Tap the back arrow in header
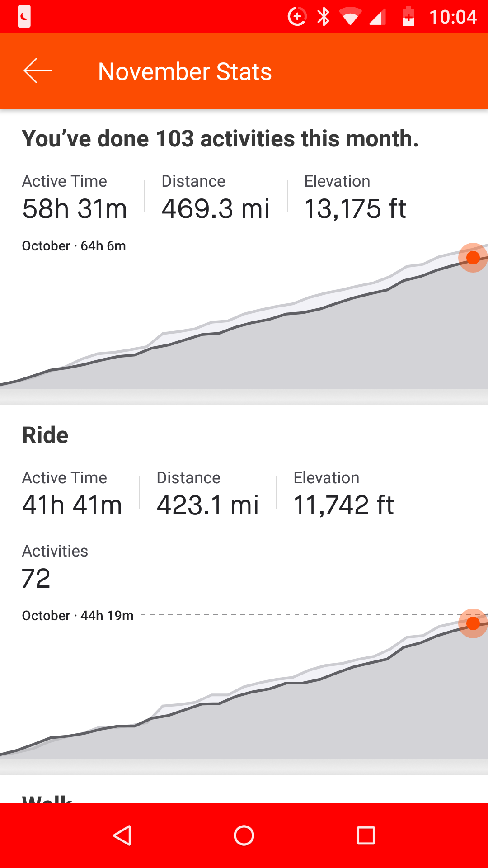 38,71
